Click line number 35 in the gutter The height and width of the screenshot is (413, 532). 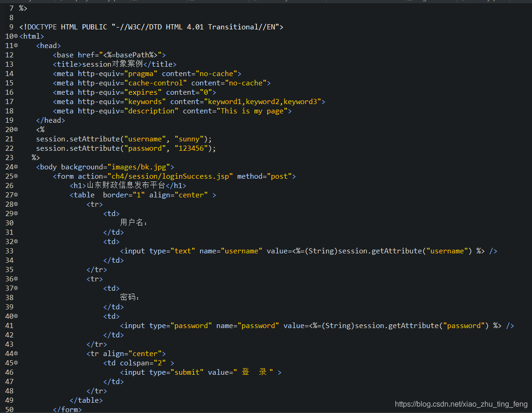click(9, 270)
